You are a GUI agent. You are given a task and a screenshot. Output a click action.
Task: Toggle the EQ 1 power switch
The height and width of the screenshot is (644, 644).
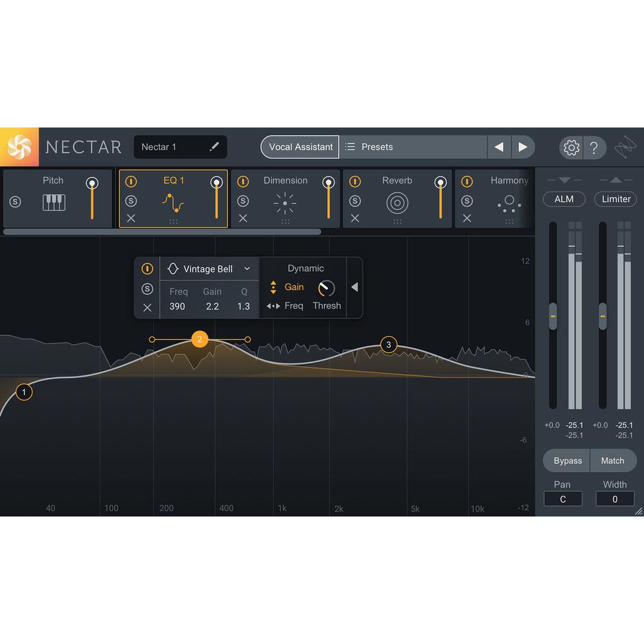point(131,181)
